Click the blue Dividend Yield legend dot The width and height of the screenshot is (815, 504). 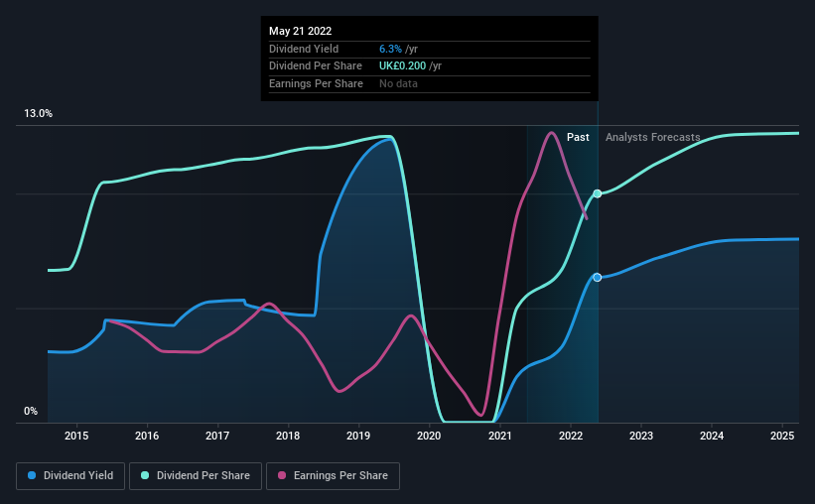pos(32,475)
